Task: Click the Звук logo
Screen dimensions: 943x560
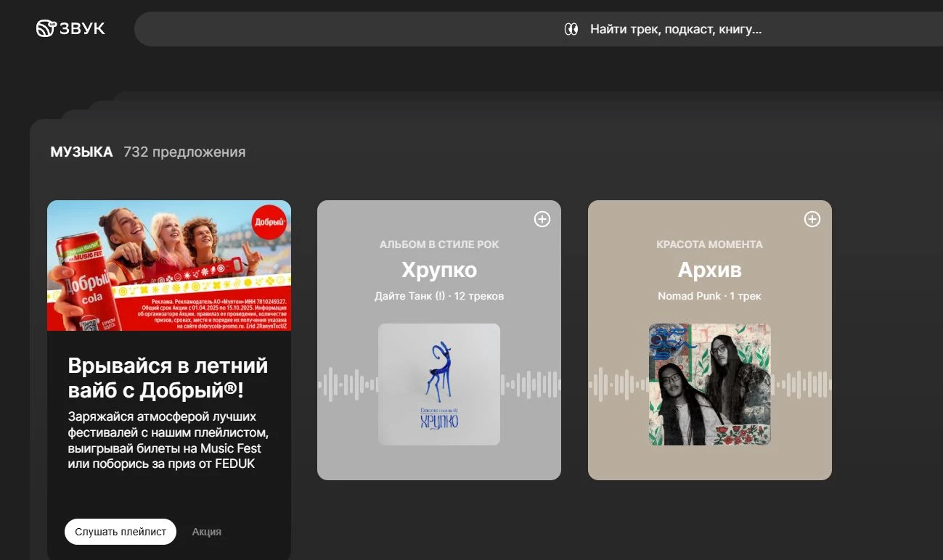Action: pyautogui.click(x=71, y=29)
